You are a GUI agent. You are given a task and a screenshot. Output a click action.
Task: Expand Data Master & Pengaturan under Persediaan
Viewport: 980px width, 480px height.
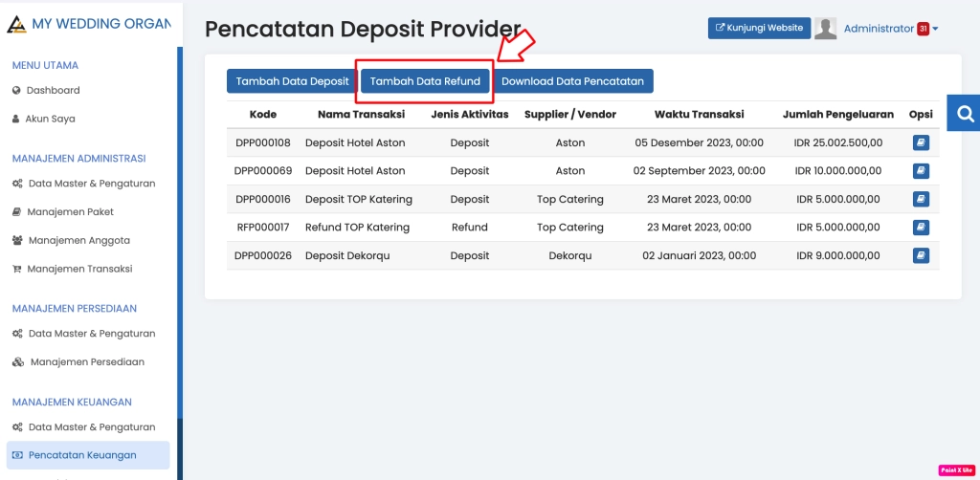91,334
